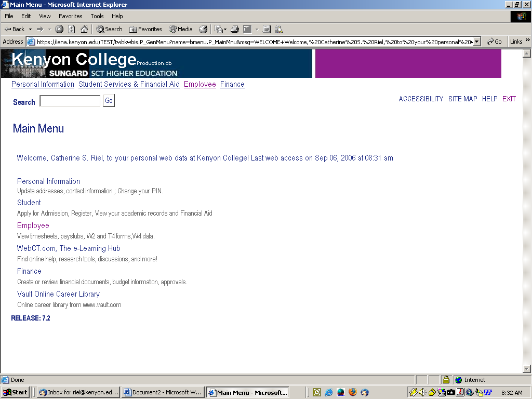Switch to Inbox for riel@kenyon.edu taskbar window
This screenshot has height=399, width=532.
pyautogui.click(x=78, y=392)
